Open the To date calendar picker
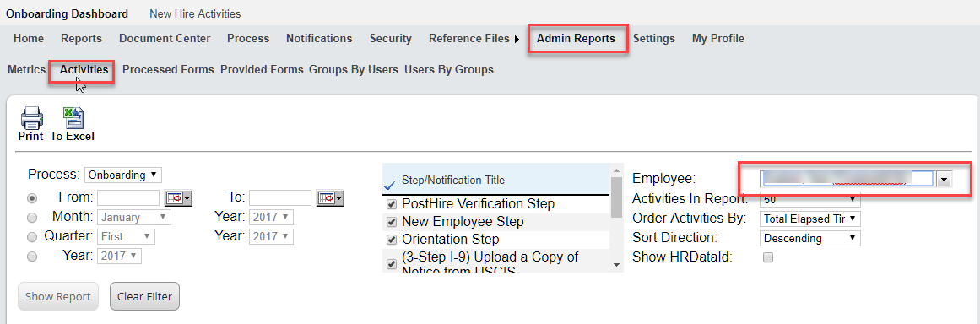The width and height of the screenshot is (980, 324). pos(331,198)
